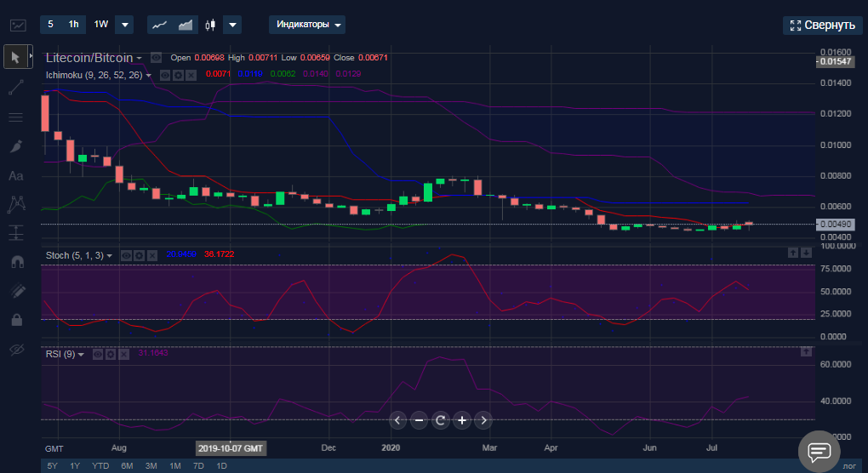868x473 pixels.
Task: Choose the 6M date range
Action: [x=127, y=466]
